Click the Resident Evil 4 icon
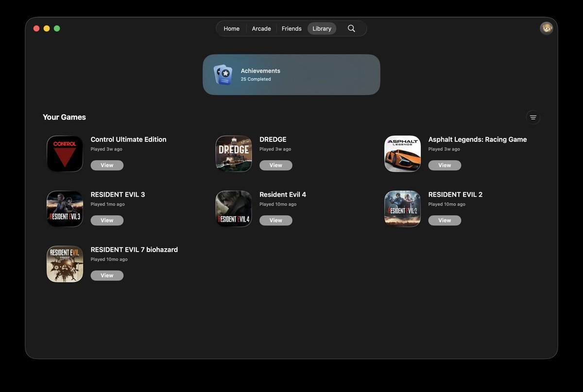Screen dimensions: 583x392 [x=234, y=209]
